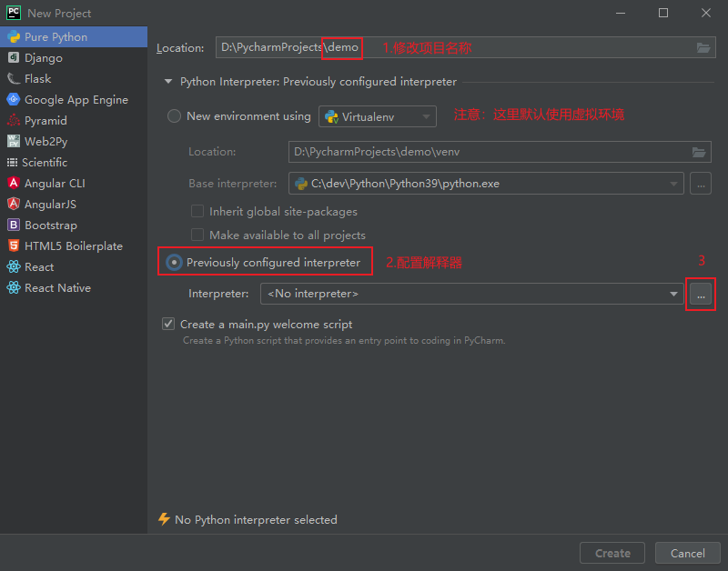Choose Web2Py project type
The width and height of the screenshot is (728, 571).
tap(74, 141)
